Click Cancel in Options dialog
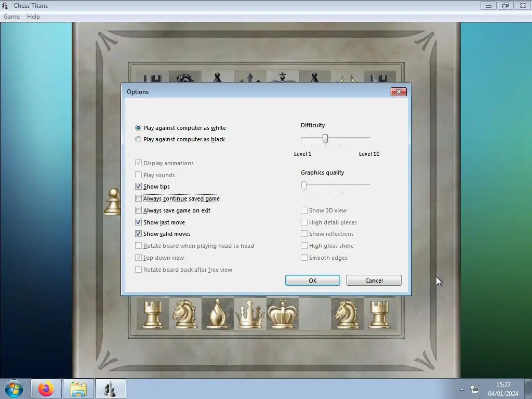The height and width of the screenshot is (399, 532). tap(374, 281)
